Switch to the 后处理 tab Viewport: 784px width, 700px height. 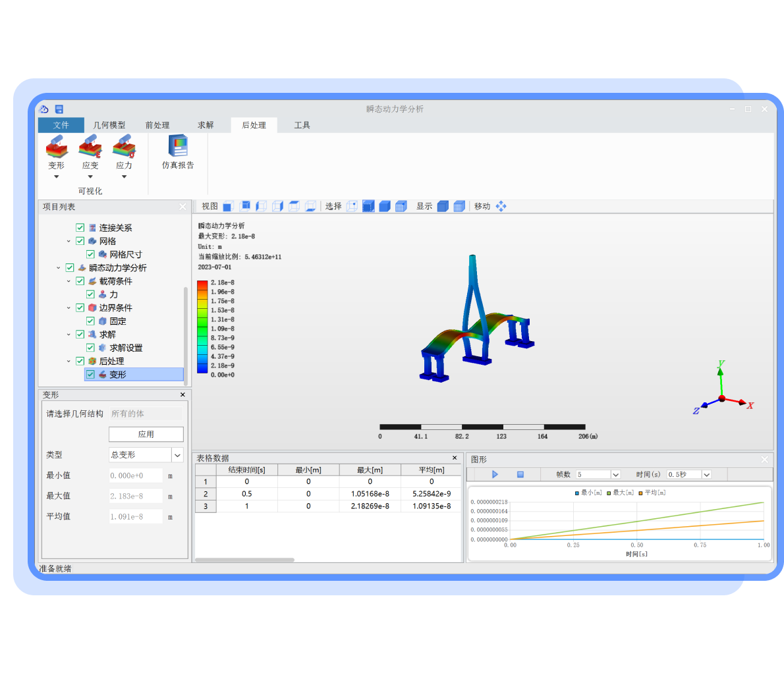254,125
